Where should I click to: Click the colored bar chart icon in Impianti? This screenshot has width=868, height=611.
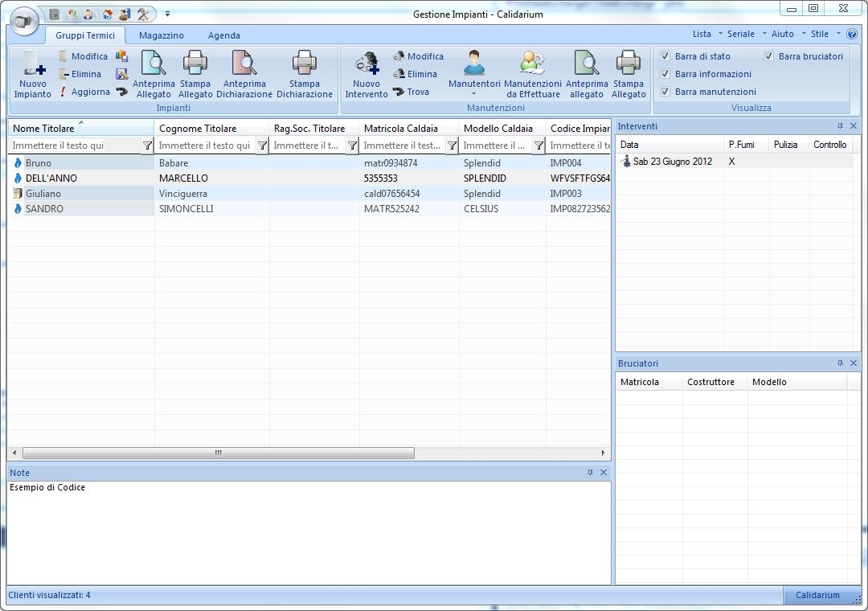(122, 56)
